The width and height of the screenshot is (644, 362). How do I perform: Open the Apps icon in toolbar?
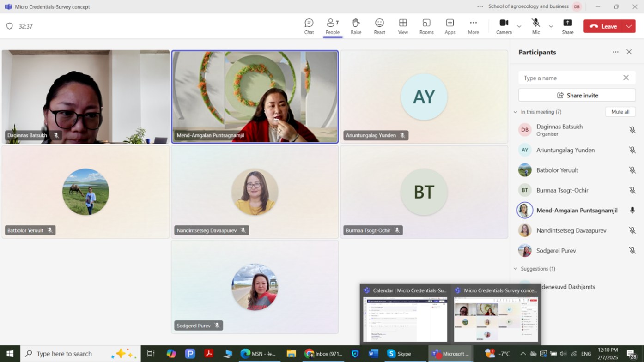[450, 26]
